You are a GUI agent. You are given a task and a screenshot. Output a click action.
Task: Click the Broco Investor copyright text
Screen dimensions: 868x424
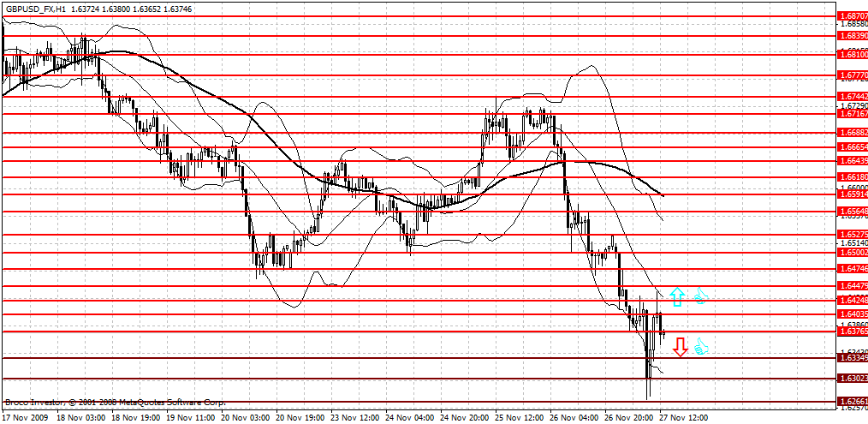coord(116,403)
